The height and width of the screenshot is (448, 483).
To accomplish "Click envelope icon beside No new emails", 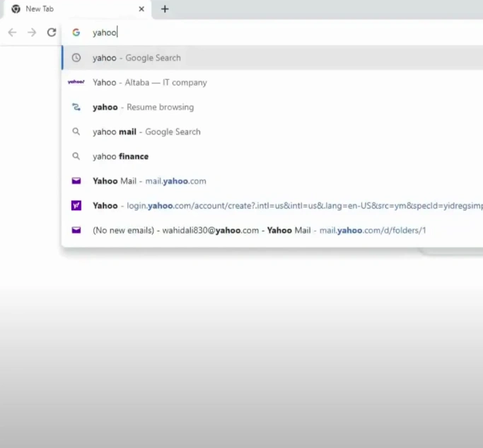I will point(76,230).
